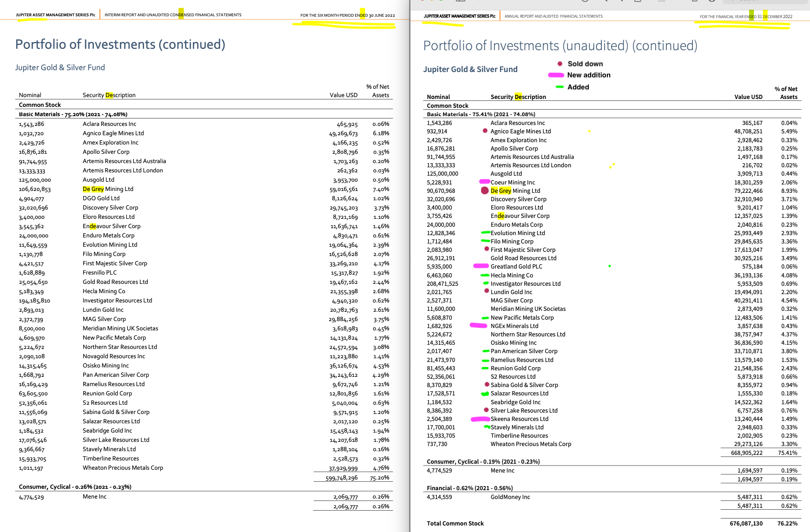
Task: Click 'Added' legend label
Action: (578, 87)
